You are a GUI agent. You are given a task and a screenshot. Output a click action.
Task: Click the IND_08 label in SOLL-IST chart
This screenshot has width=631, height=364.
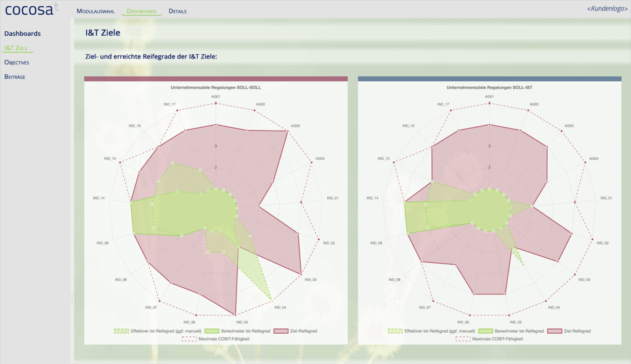394,280
